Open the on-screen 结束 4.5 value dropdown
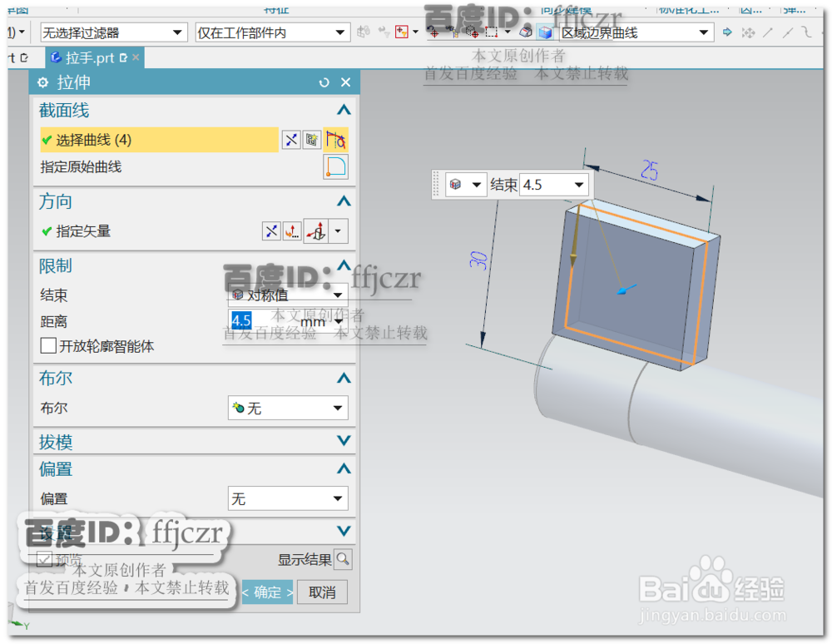Screen dimensions: 832x644 (579, 185)
